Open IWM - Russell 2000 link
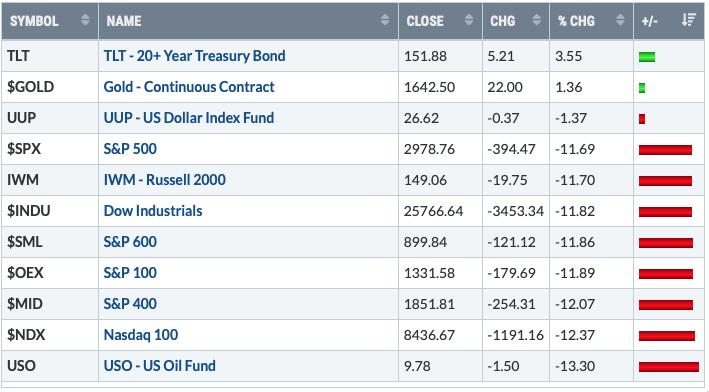 pos(165,180)
